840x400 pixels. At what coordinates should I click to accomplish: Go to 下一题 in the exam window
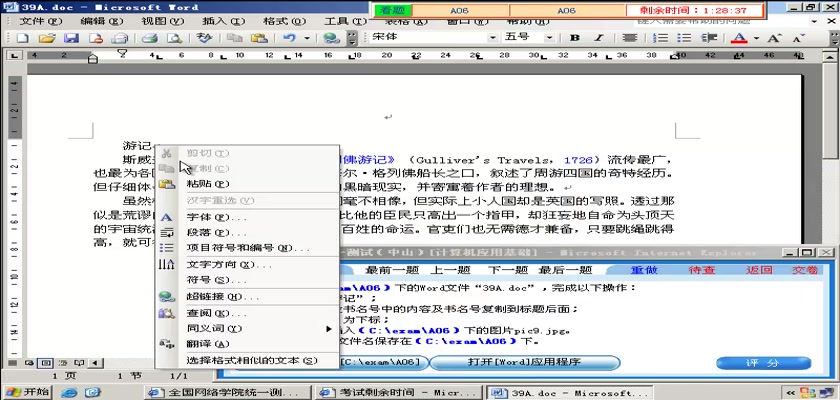coord(508,270)
